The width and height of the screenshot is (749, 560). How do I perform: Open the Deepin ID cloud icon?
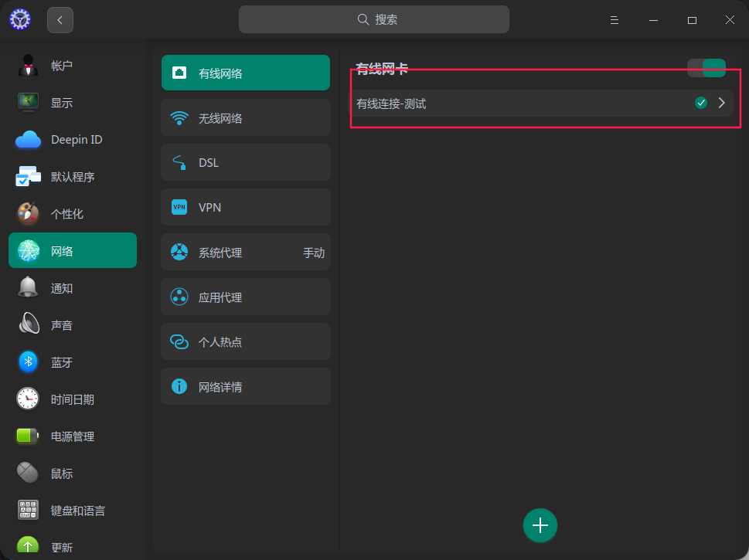28,140
